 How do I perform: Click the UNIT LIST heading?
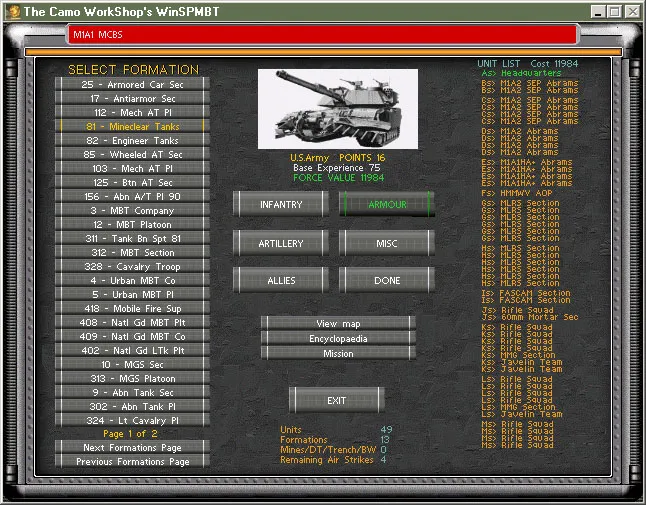pyautogui.click(x=499, y=64)
